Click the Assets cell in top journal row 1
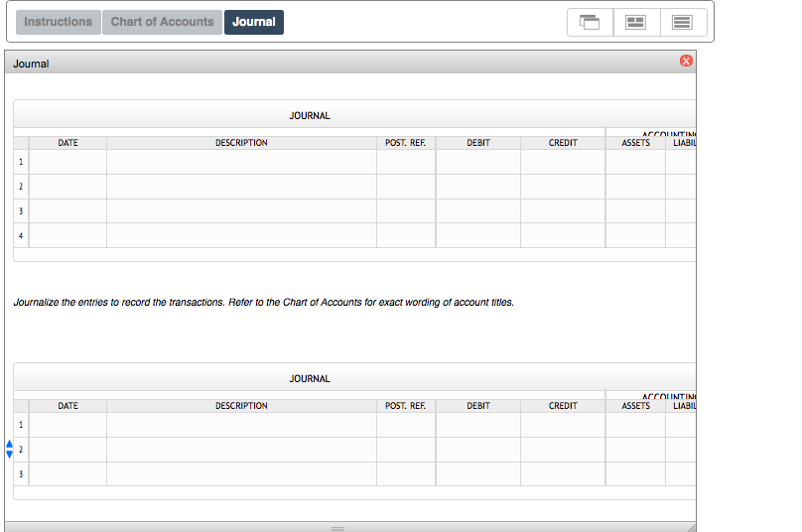802x532 pixels. click(x=636, y=162)
